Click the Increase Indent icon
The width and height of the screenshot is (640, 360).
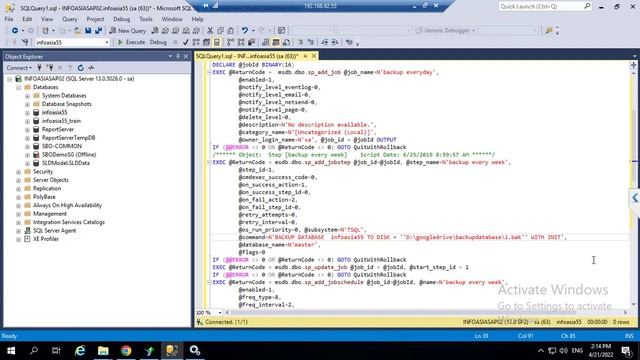click(x=335, y=42)
